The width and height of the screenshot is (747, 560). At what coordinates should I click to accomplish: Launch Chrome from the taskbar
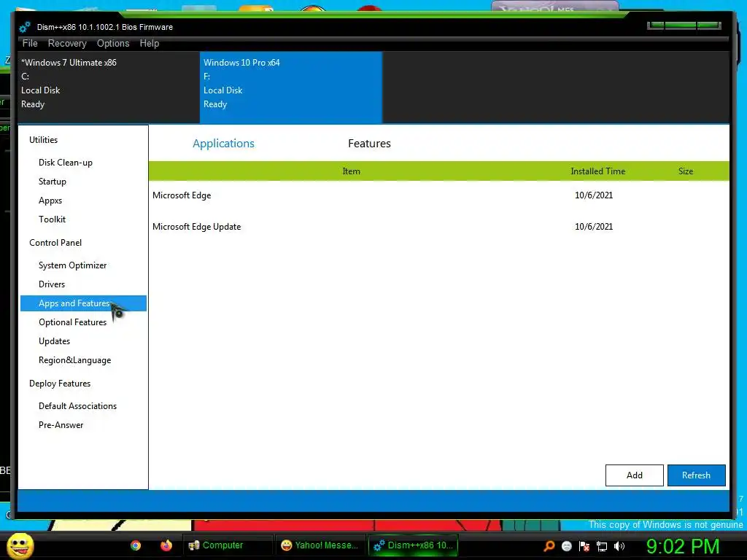tap(136, 545)
